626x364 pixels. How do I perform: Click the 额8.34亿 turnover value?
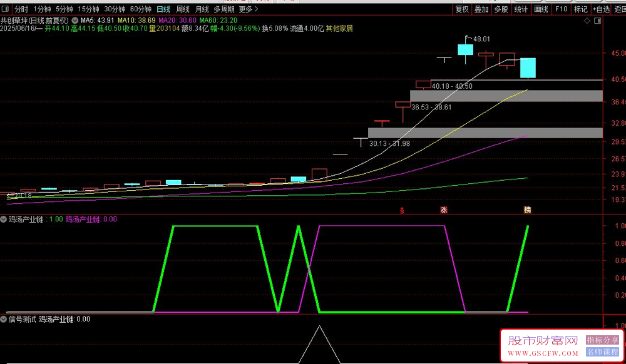(195, 28)
